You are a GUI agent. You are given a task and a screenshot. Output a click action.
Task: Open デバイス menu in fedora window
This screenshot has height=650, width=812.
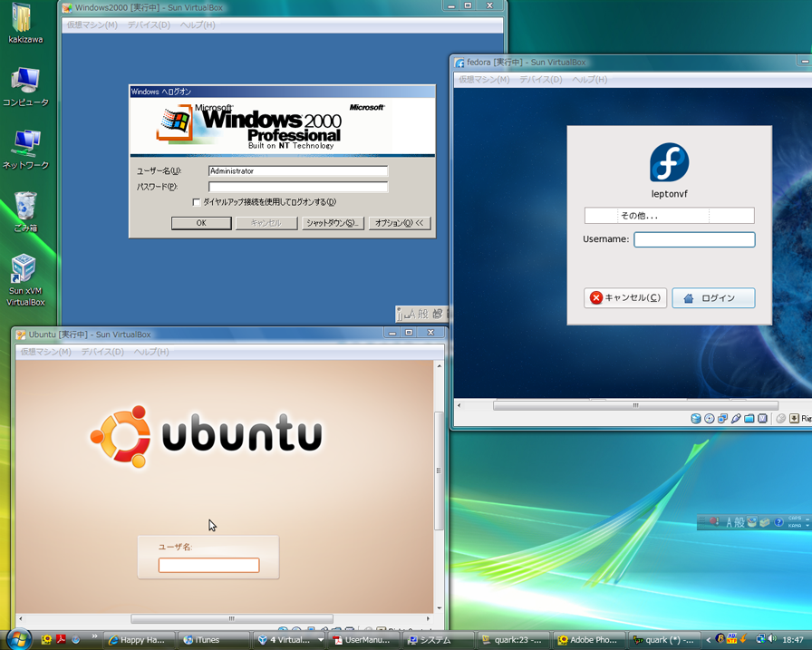(541, 79)
